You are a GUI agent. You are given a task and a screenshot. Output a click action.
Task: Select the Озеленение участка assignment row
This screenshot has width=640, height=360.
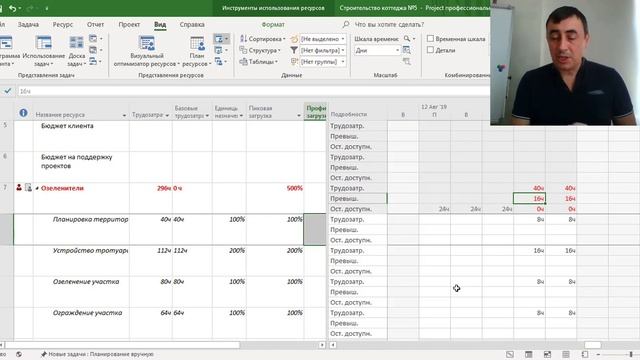click(x=86, y=282)
